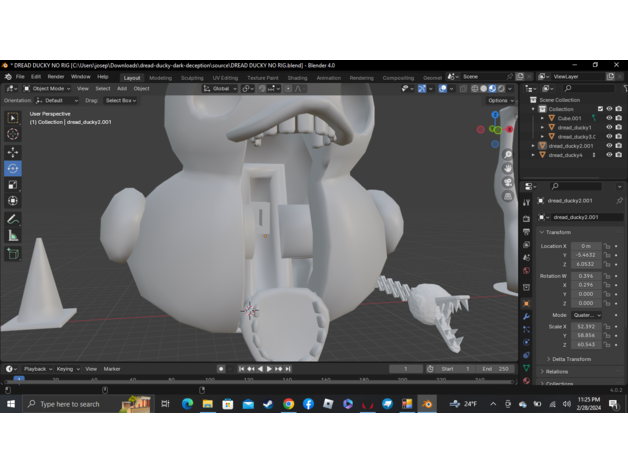Click the Select Box tool icon
Viewport: 628px width, 472px height.
(x=13, y=118)
